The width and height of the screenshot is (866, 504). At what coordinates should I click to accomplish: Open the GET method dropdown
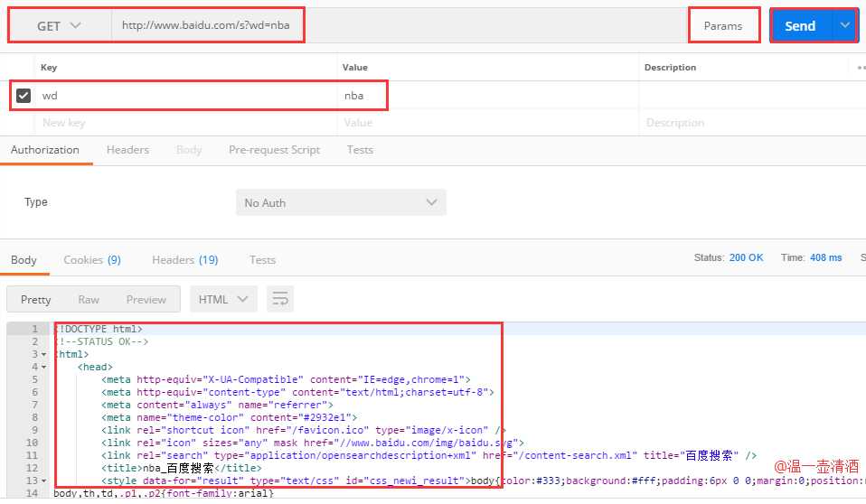[59, 26]
